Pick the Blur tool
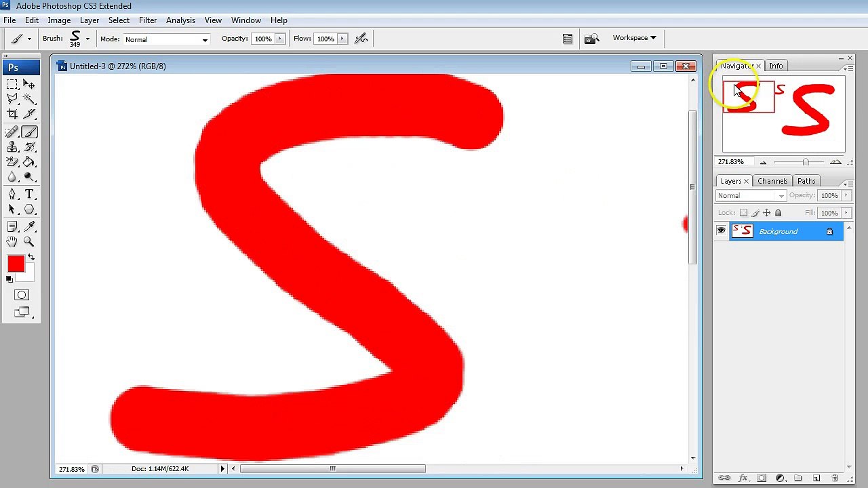 point(12,177)
